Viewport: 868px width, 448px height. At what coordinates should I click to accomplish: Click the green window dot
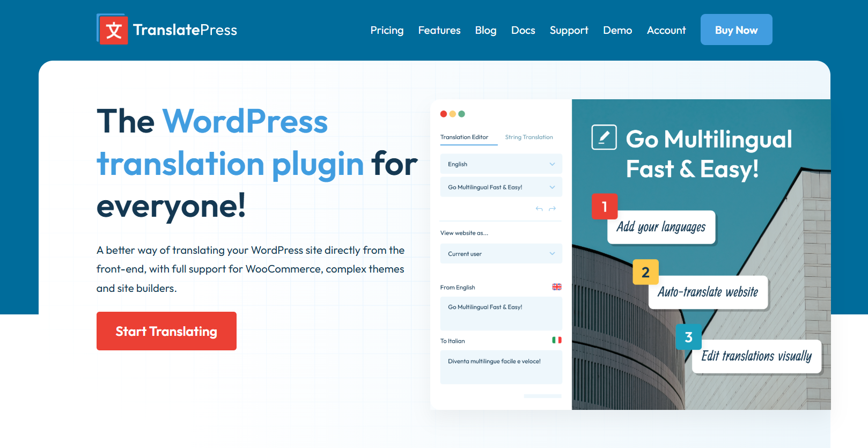(x=462, y=114)
